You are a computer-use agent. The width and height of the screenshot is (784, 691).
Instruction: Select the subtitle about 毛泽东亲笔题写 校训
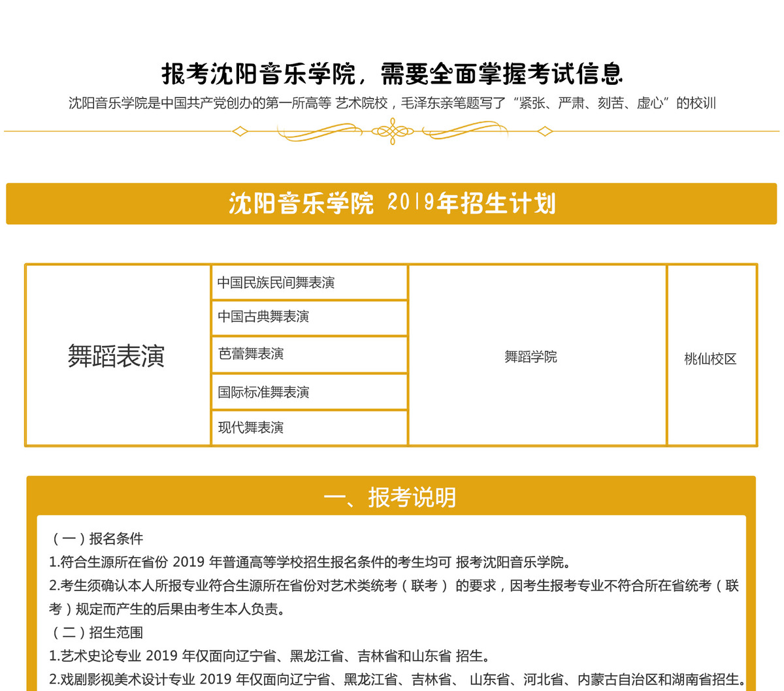(x=392, y=103)
